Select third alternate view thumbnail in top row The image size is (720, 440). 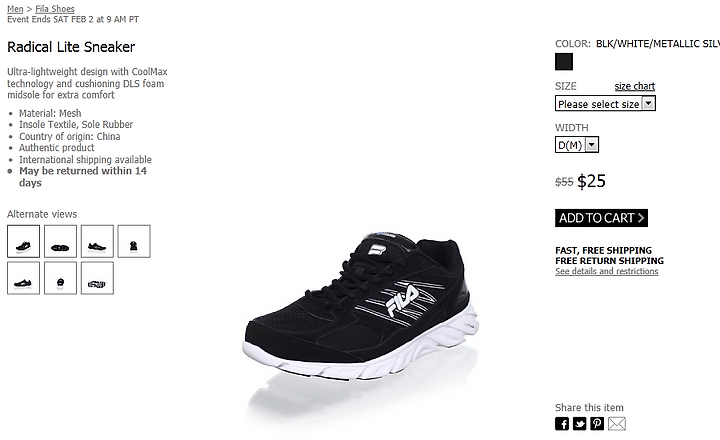point(97,241)
